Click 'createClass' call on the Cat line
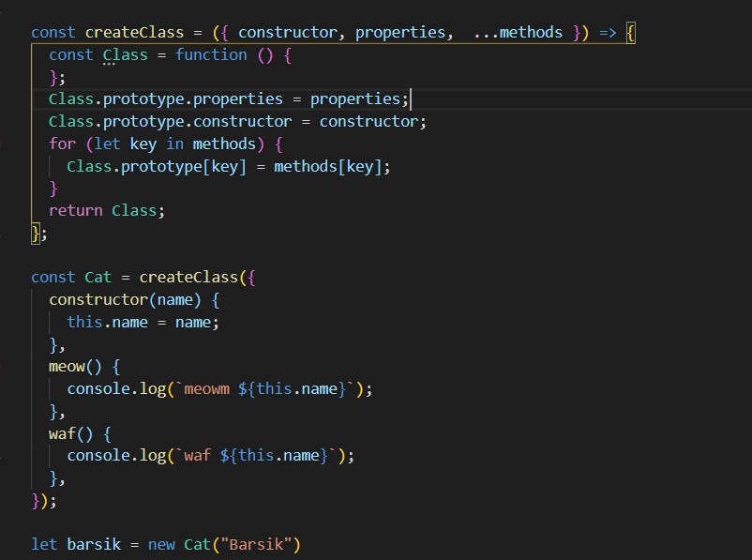 tap(188, 278)
